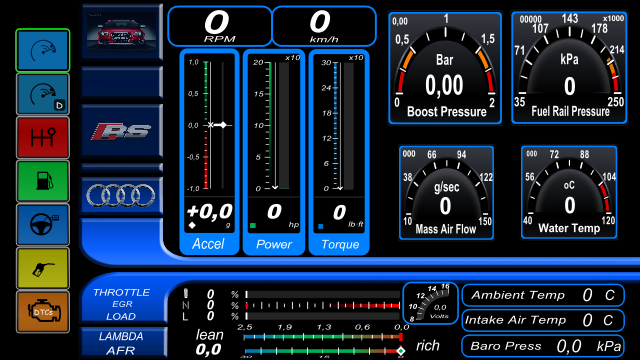Open the DTCs engine fault codes

pyautogui.click(x=43, y=312)
